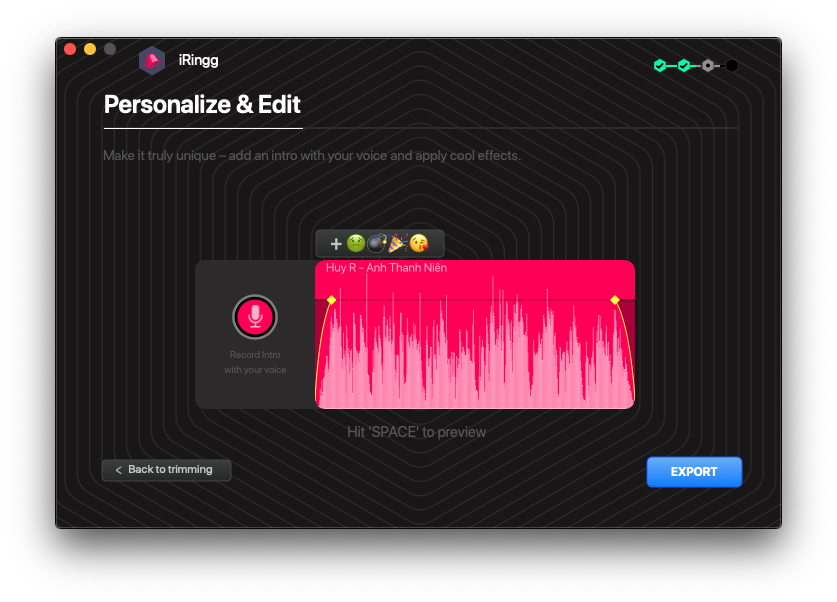Click the current gray step hexagon
The width and height of the screenshot is (837, 602).
coord(708,66)
